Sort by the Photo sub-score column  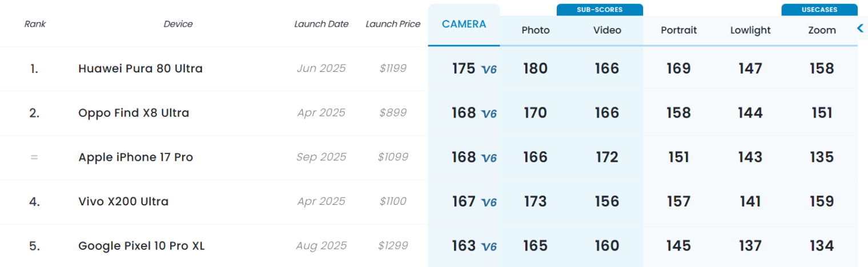pyautogui.click(x=536, y=30)
